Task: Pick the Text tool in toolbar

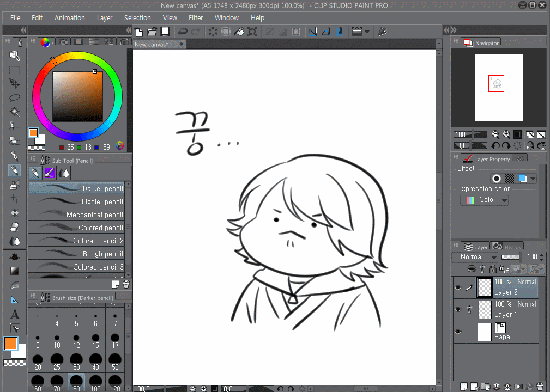Action: click(x=15, y=314)
